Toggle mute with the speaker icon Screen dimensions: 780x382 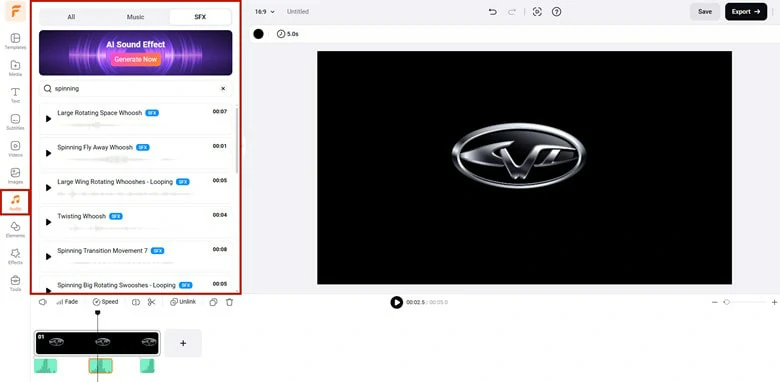43,302
